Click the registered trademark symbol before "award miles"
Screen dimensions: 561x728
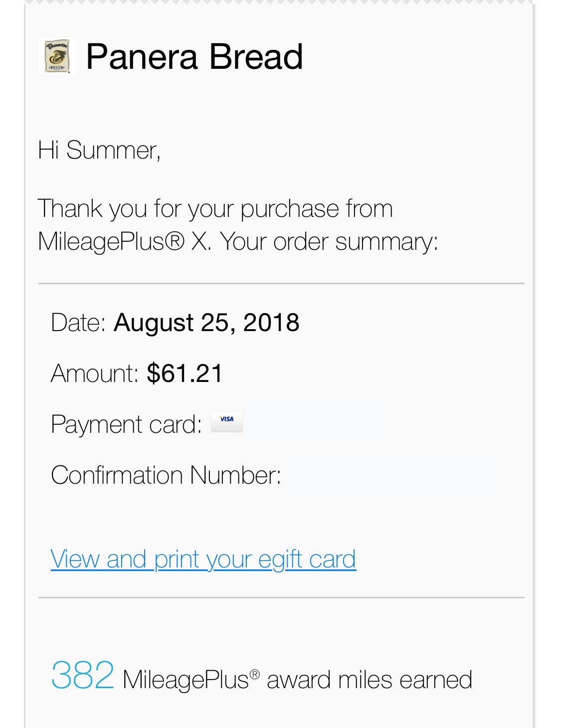point(255,675)
